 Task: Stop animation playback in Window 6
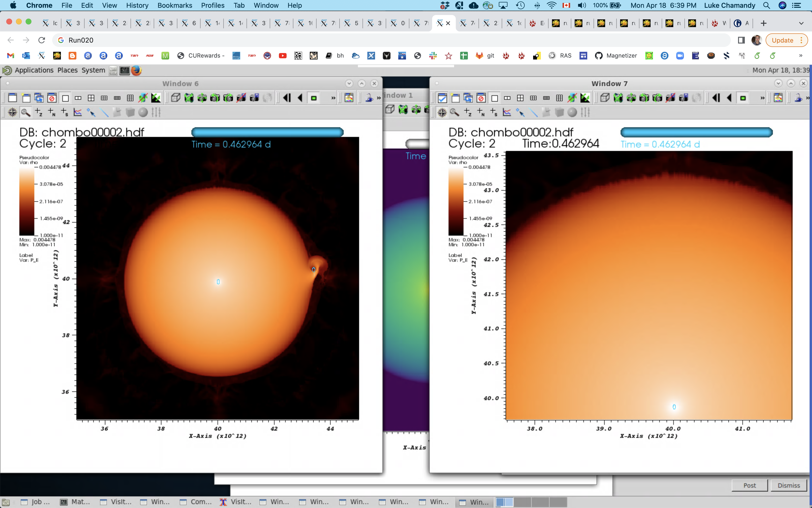tap(314, 98)
